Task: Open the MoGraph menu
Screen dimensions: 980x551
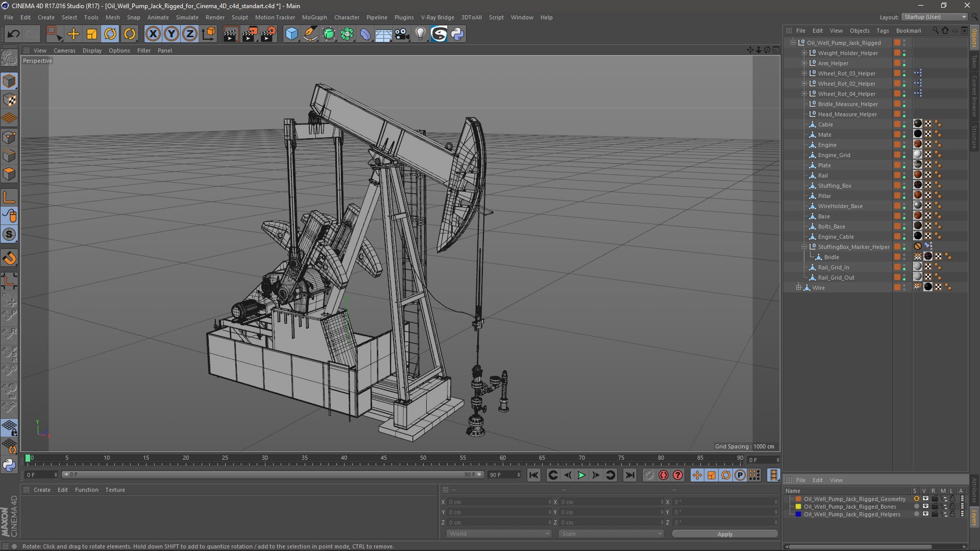Action: [314, 17]
